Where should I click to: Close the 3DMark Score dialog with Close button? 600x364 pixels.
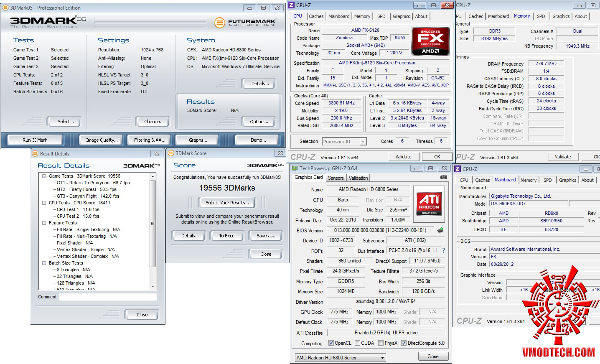pyautogui.click(x=266, y=254)
